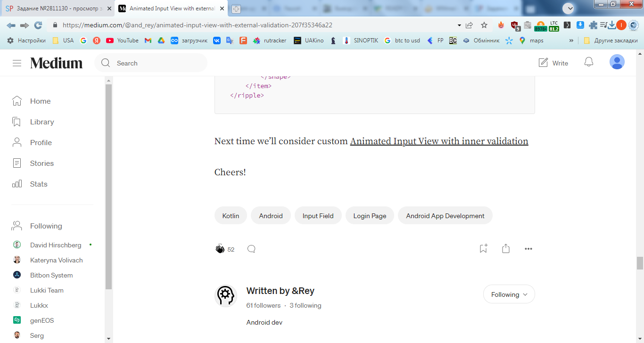This screenshot has width=644, height=343.
Task: Open the Following section in the sidebar
Action: (x=37, y=226)
